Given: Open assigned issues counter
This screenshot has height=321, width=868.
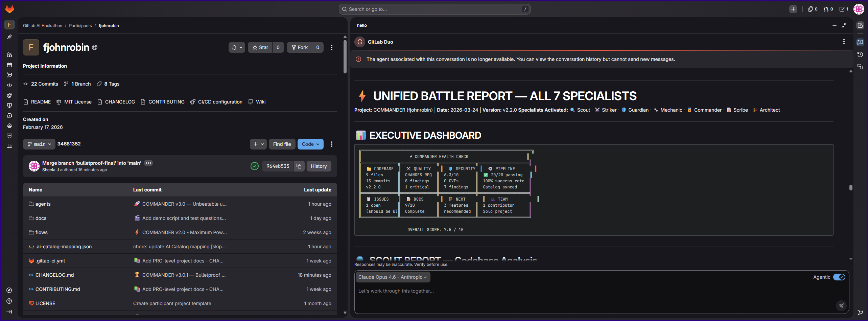Looking at the screenshot, I should click(x=813, y=9).
